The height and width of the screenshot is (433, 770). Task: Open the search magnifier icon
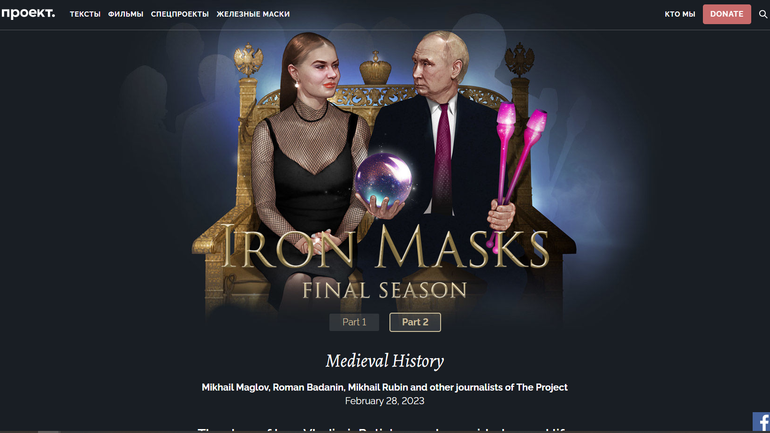763,14
